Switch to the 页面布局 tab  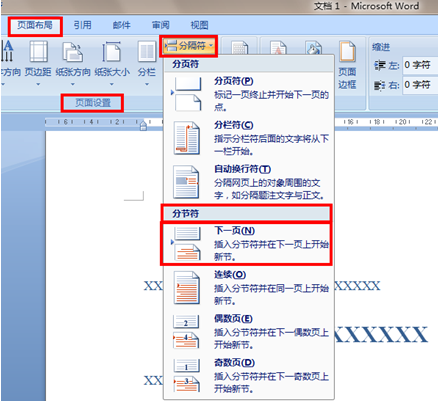tap(35, 25)
